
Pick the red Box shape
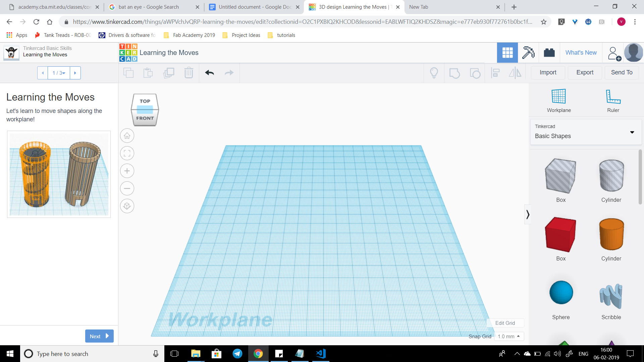pyautogui.click(x=560, y=235)
